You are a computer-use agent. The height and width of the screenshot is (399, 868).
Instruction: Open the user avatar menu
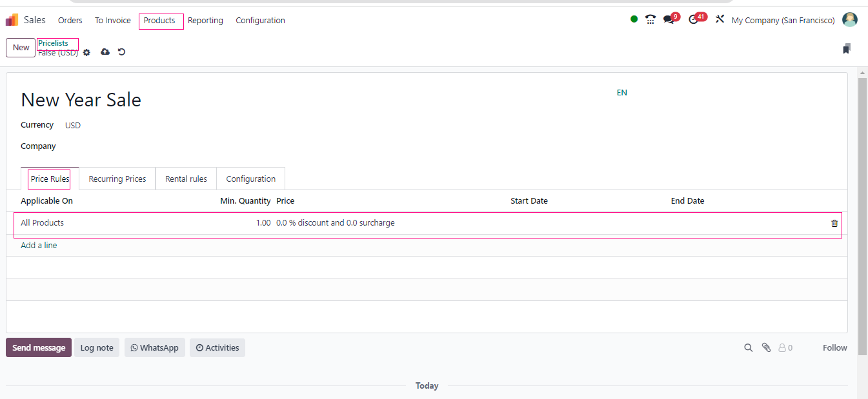pyautogui.click(x=850, y=20)
